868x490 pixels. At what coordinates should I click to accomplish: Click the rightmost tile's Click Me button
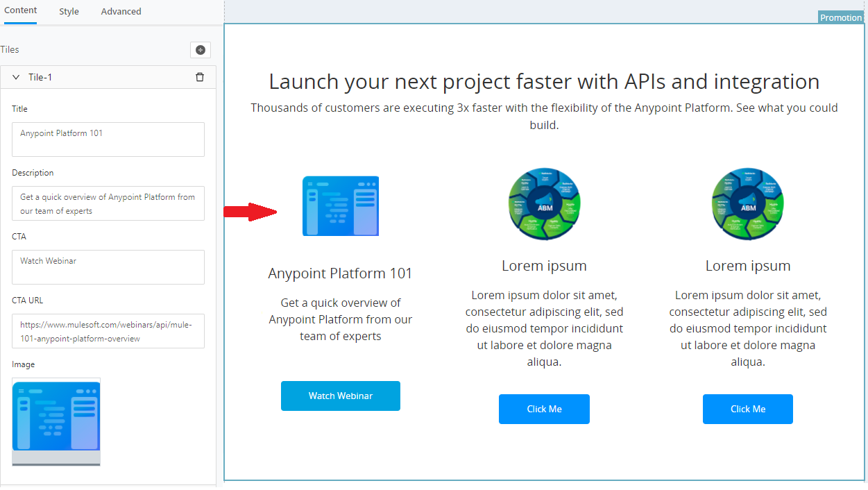coord(748,409)
